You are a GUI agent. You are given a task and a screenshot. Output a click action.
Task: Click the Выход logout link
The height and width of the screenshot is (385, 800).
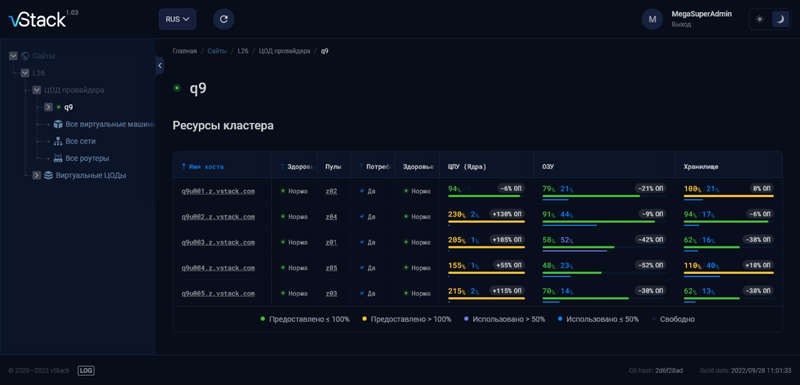click(681, 24)
